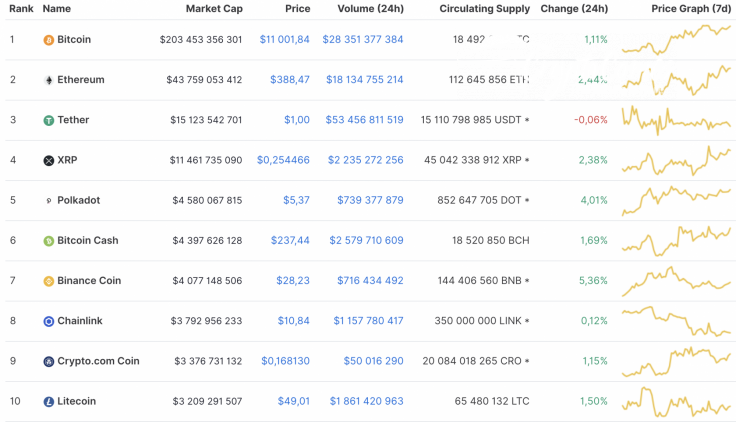Screen dimensions: 736x422
Task: Click Crypto.com Coin volume $50 016 290
Action: (374, 361)
